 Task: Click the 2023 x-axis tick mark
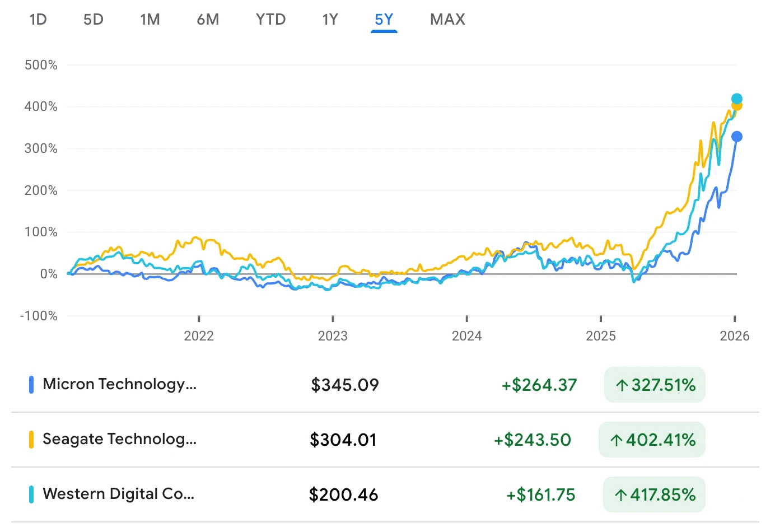click(x=333, y=319)
